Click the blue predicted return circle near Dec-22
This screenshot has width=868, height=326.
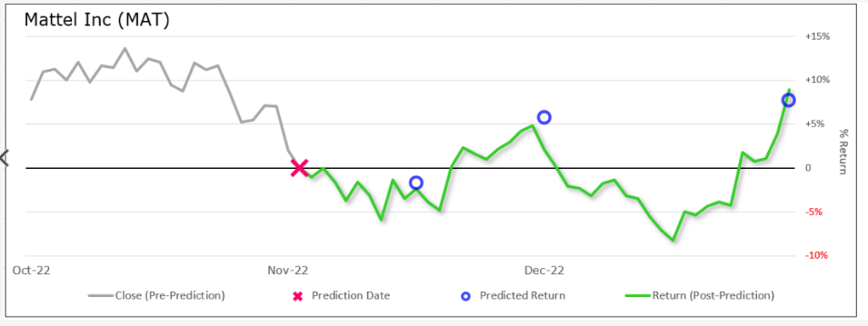(x=544, y=117)
